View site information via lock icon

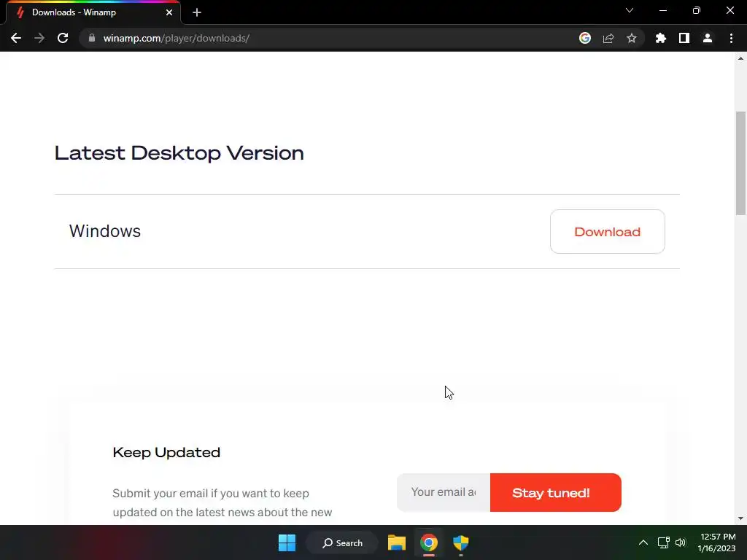click(x=92, y=38)
